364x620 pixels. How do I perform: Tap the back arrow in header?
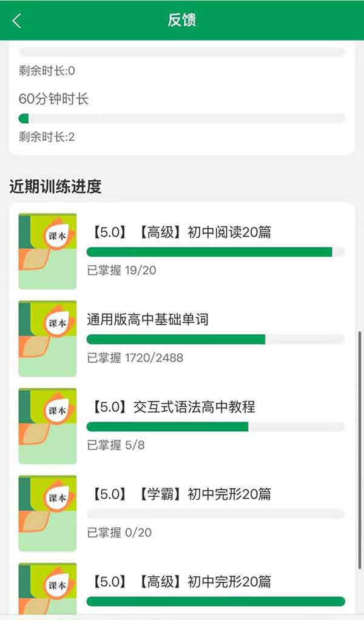coord(16,21)
